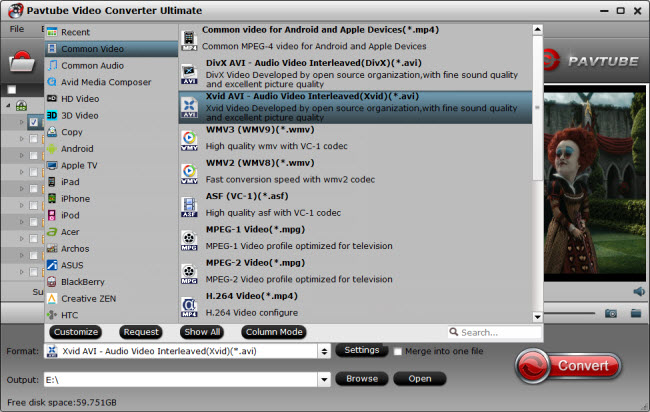Click the Creative ZEN icon

point(52,298)
